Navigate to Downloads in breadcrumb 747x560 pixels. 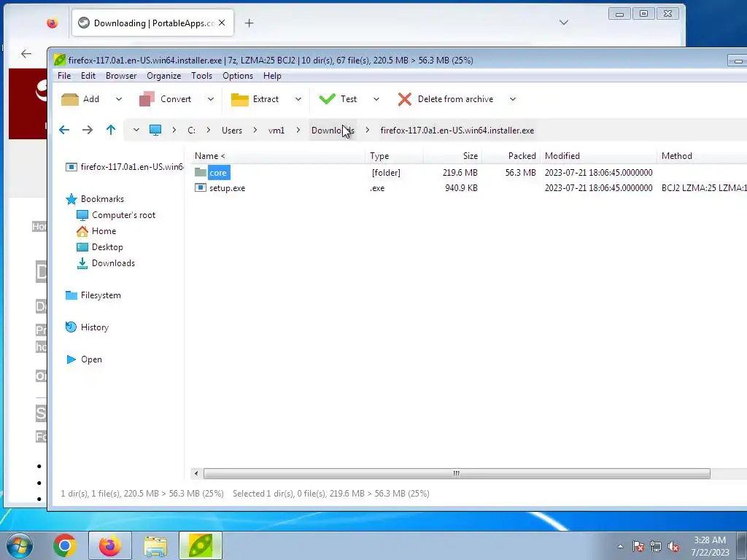click(x=333, y=130)
